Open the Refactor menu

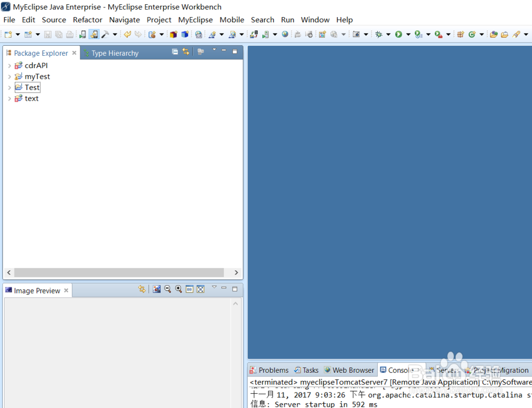(x=88, y=20)
